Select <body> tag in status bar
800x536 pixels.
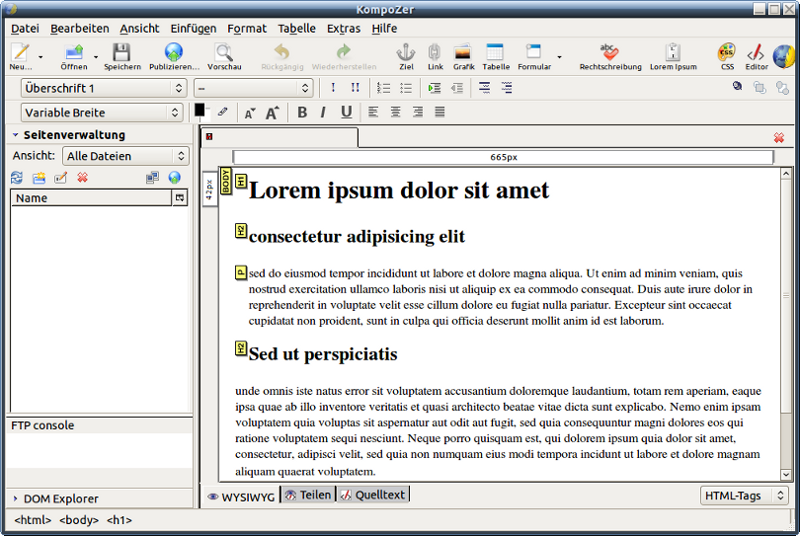(79, 520)
